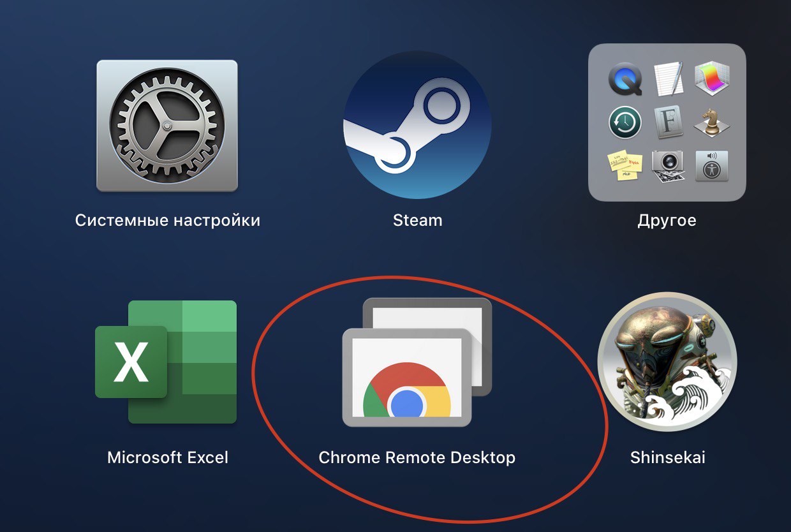This screenshot has width=791, height=532.
Task: Open the Chrome Remote Desktop icon
Action: coord(417,362)
